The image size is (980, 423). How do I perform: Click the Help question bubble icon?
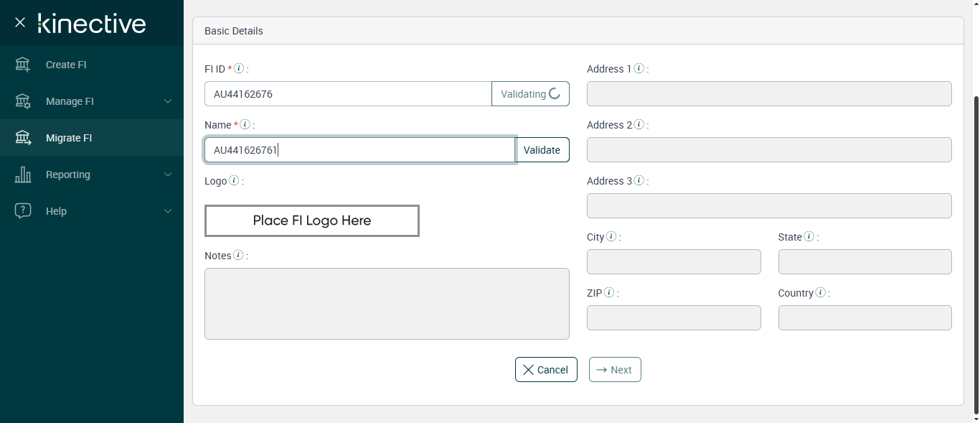tap(23, 211)
